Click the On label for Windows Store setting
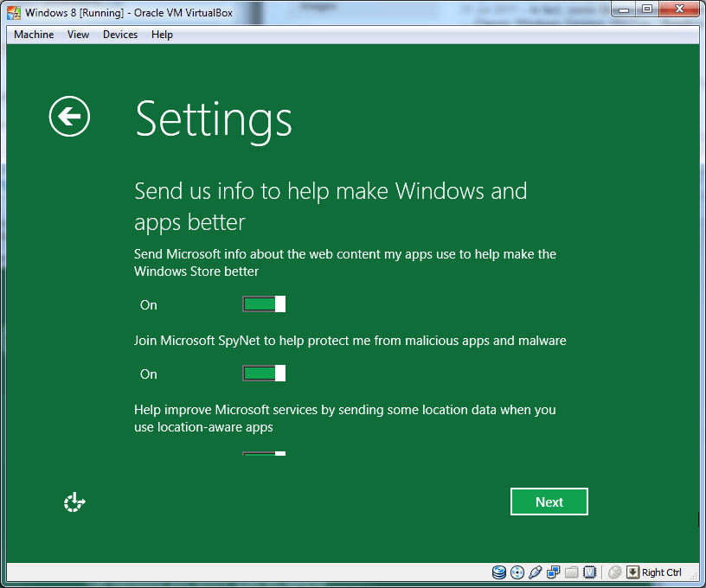706x588 pixels. pyautogui.click(x=149, y=305)
